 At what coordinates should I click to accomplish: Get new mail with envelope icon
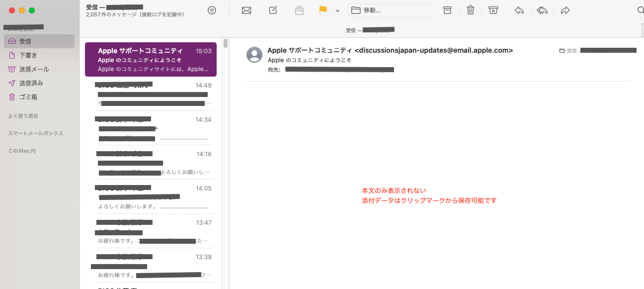(246, 10)
